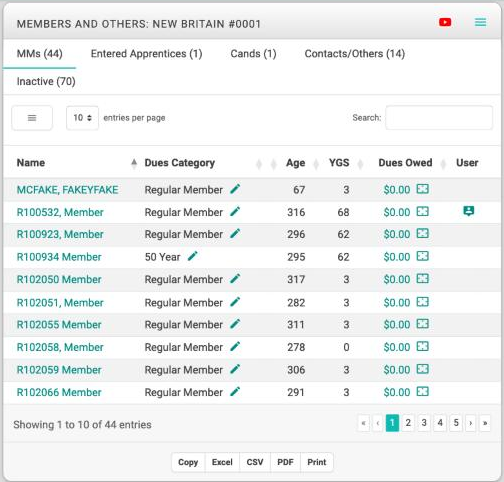Edit dues category for R100923, Member
Viewport: 504px width, 482px height.
pos(235,234)
